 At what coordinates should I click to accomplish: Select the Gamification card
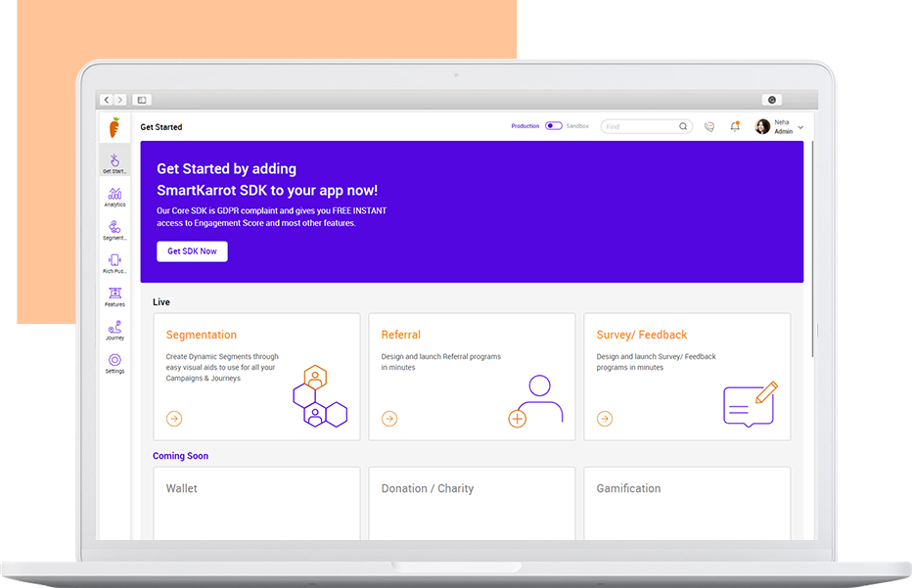pyautogui.click(x=687, y=503)
